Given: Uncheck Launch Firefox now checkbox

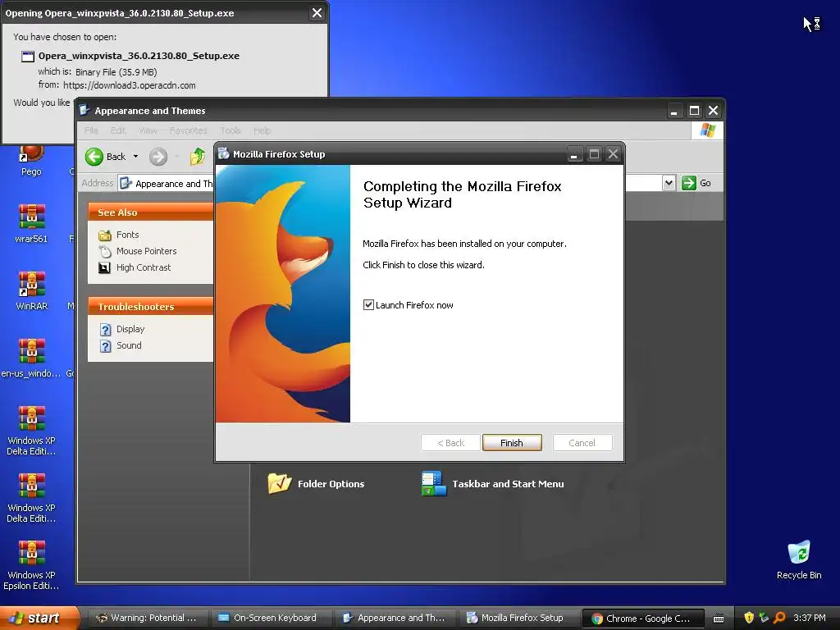Looking at the screenshot, I should [368, 305].
